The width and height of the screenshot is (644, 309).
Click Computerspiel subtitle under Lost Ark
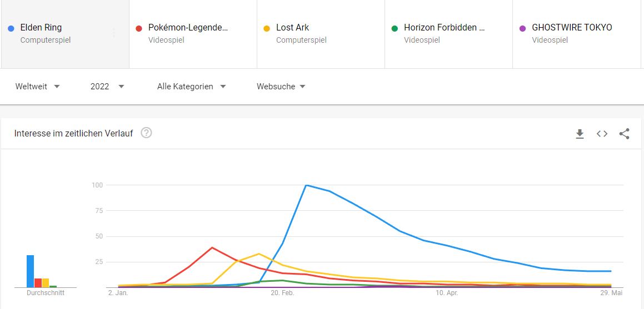pyautogui.click(x=302, y=40)
